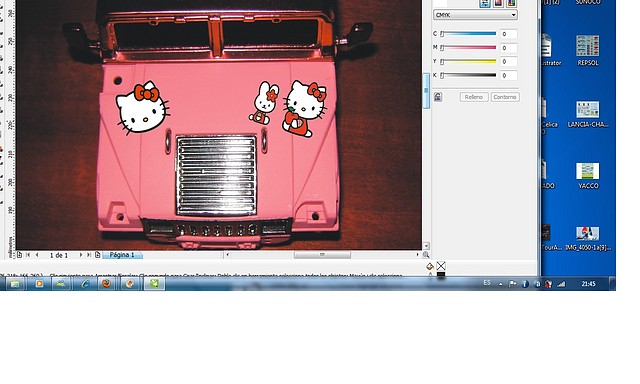The height and width of the screenshot is (384, 640).
Task: Select the small white bunny sticker
Action: pos(264,103)
